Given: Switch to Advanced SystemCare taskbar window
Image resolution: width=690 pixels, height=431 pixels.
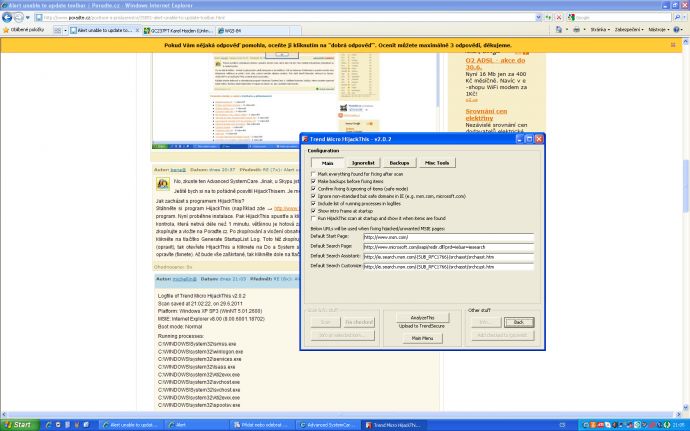Looking at the screenshot, I should tap(328, 425).
